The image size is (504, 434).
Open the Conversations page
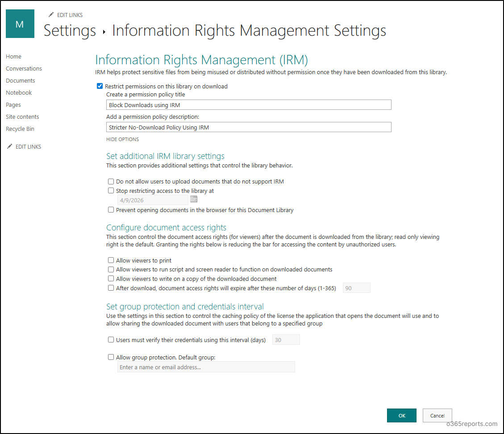(x=24, y=68)
